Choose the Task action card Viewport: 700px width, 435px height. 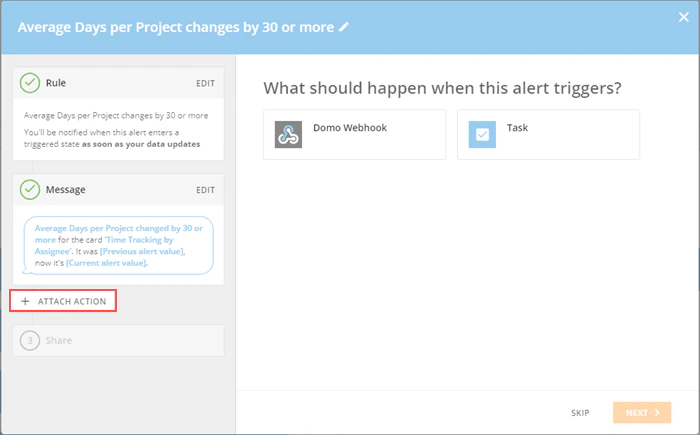click(548, 134)
